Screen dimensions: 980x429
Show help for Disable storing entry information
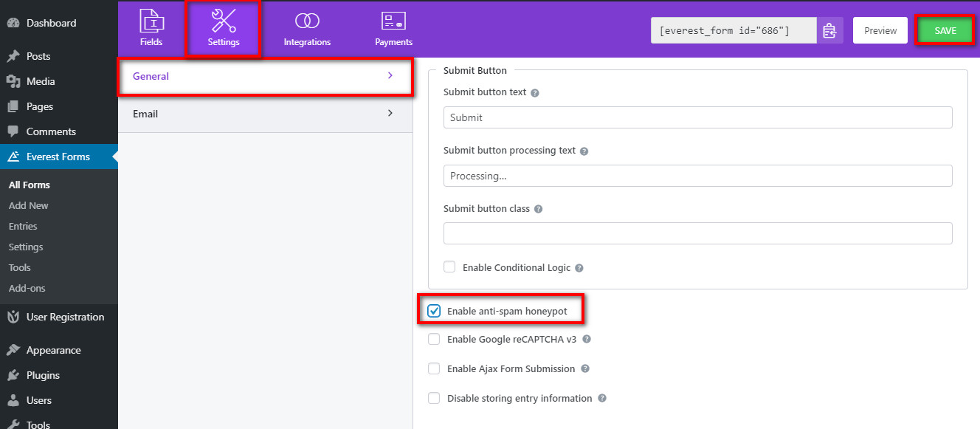pos(602,399)
